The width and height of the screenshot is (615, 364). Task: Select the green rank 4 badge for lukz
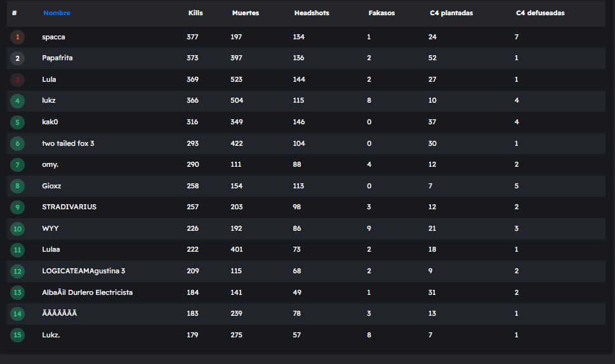(17, 101)
